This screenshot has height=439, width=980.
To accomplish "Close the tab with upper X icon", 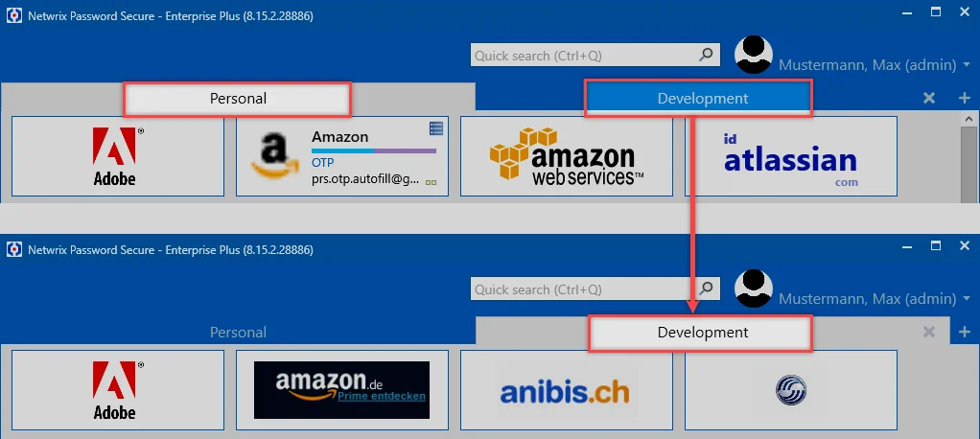I will point(929,98).
